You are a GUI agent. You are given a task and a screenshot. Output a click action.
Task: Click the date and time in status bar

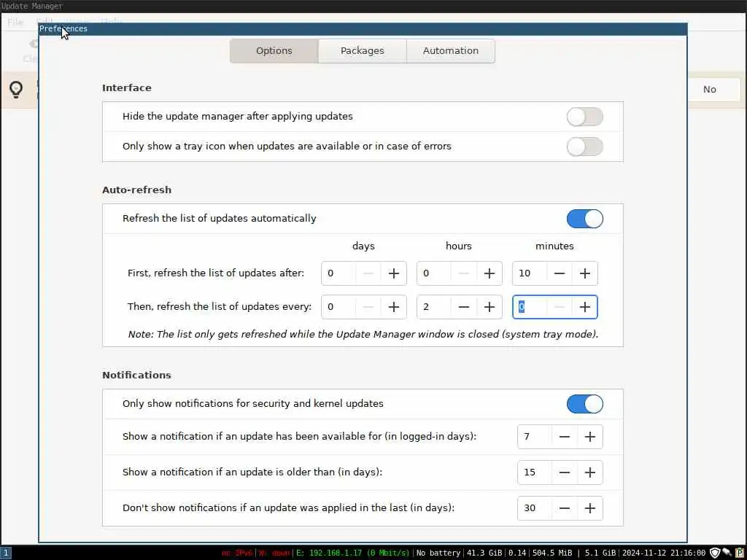click(664, 553)
